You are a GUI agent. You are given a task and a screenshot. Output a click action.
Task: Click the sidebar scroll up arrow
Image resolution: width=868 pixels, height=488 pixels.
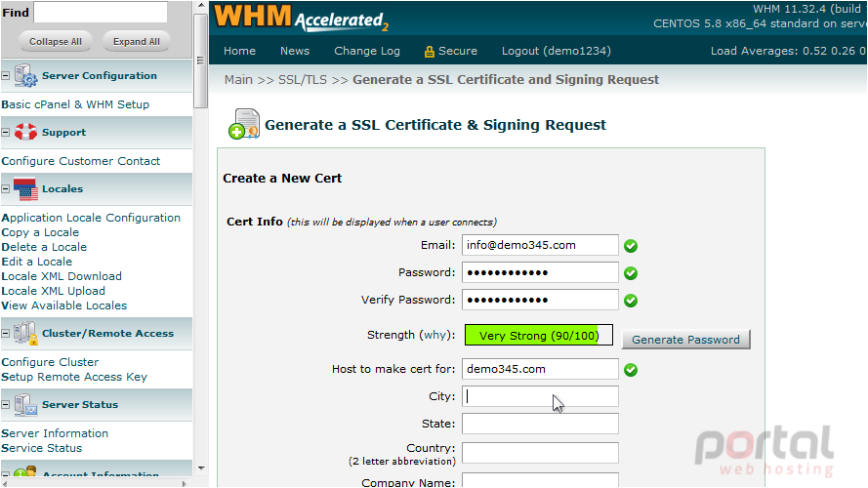[201, 6]
